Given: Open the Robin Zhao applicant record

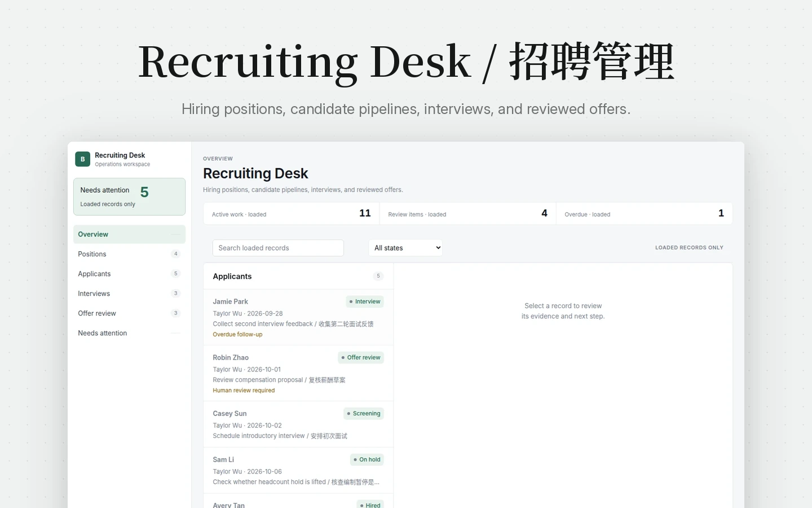Looking at the screenshot, I should click(x=298, y=373).
